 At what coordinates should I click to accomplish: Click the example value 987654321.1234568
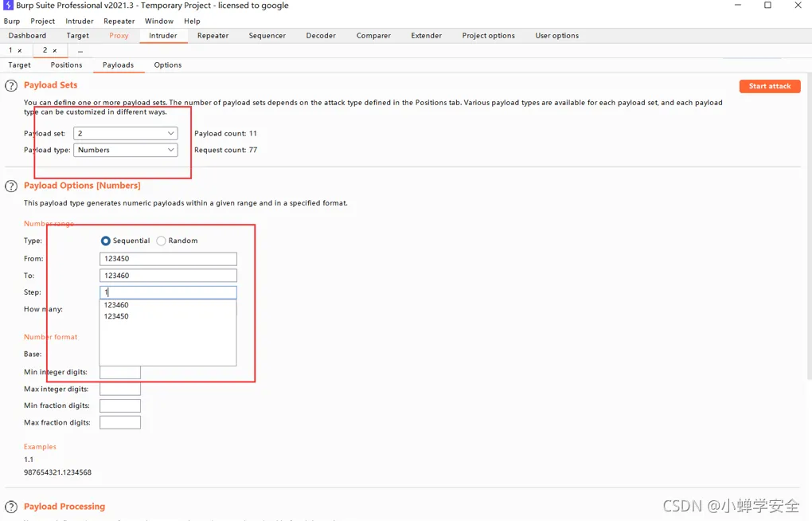coord(57,472)
